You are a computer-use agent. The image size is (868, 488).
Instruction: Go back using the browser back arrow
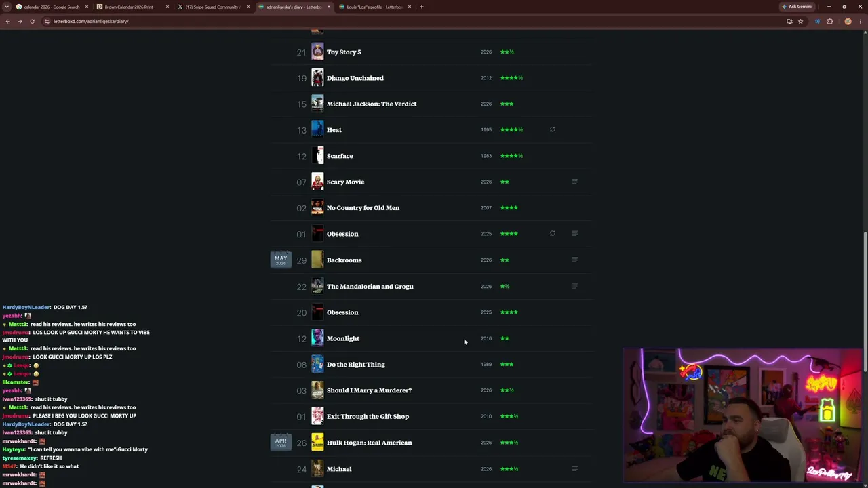7,21
